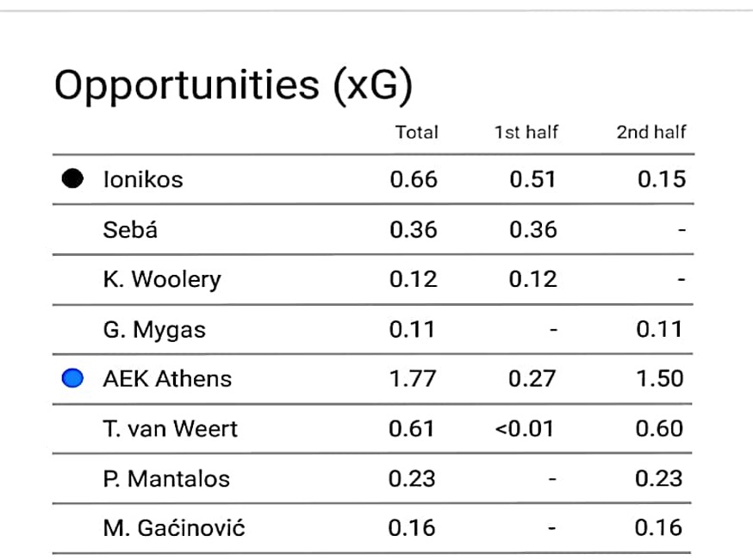Screen dimensions: 753x560
Task: Click player name G. Mygas
Action: click(154, 329)
